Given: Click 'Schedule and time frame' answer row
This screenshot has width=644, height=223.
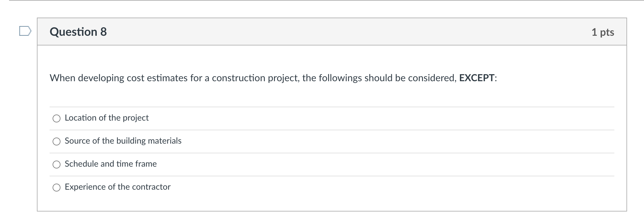Looking at the screenshot, I should tap(110, 164).
